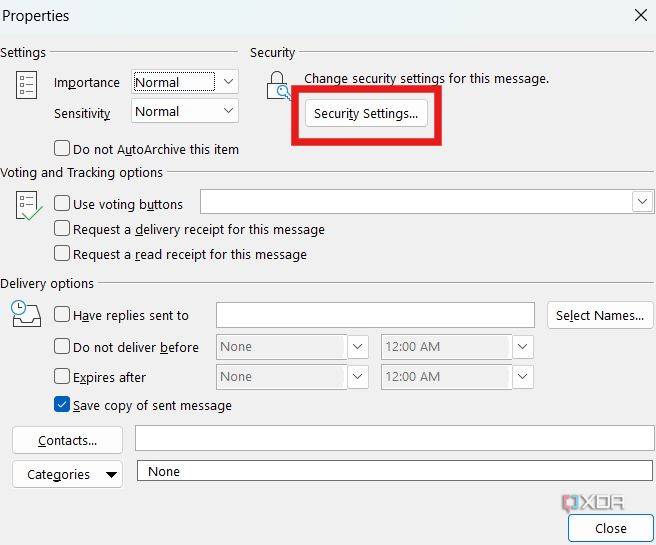Click the Do not deliver before date field
656x545 pixels.
[282, 347]
